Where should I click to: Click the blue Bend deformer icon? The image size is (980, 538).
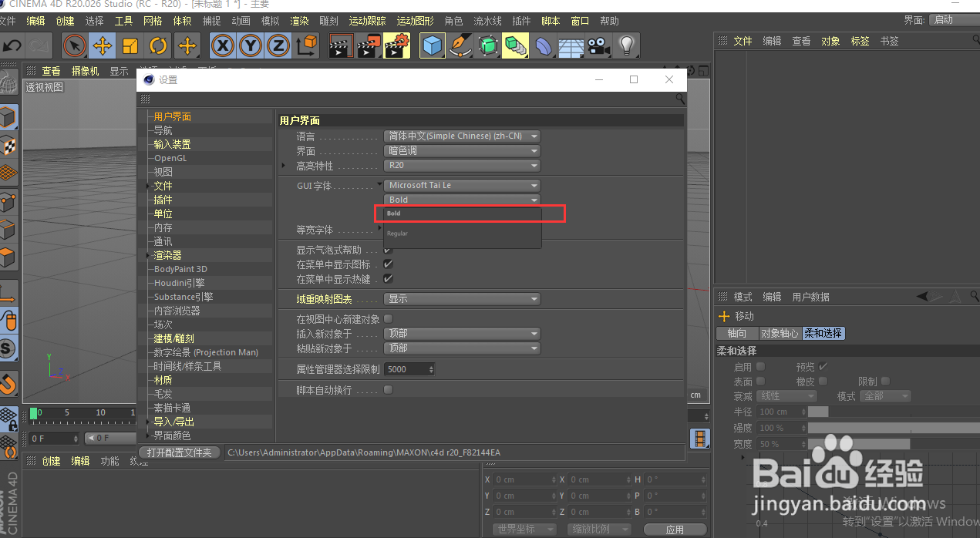point(544,46)
